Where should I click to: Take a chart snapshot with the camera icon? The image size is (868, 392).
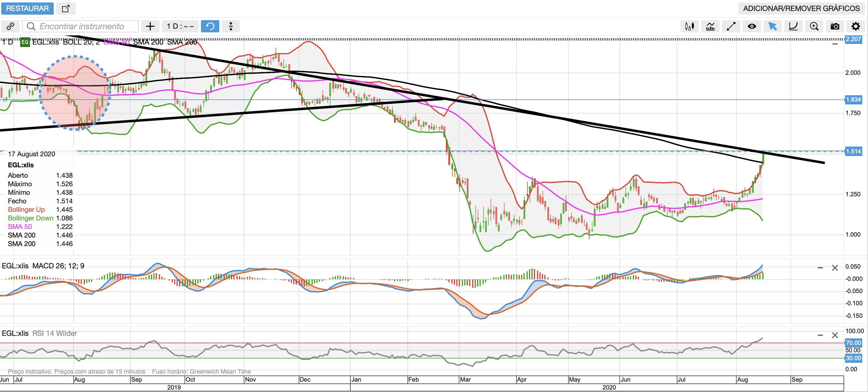[x=835, y=26]
